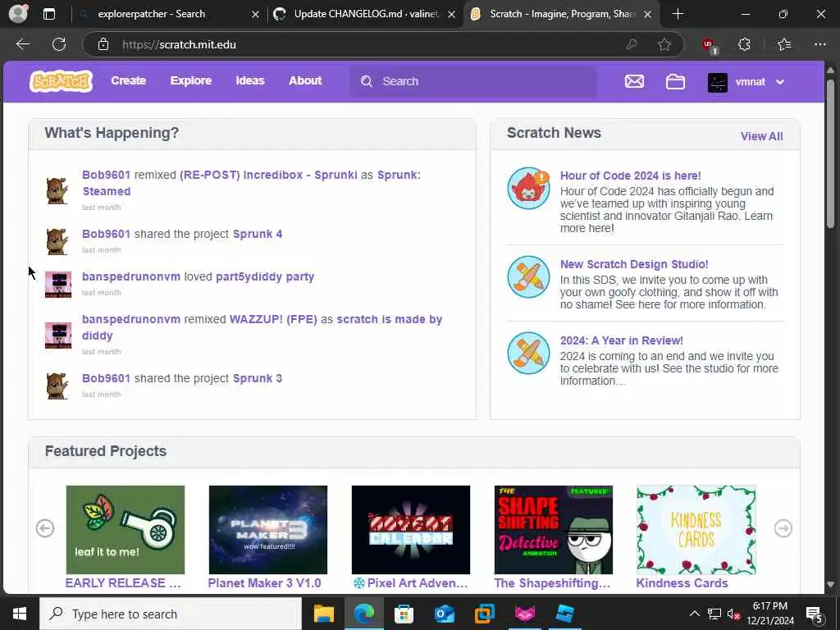Open Planet Maker 3 project thumbnail
This screenshot has width=840, height=630.
click(268, 530)
